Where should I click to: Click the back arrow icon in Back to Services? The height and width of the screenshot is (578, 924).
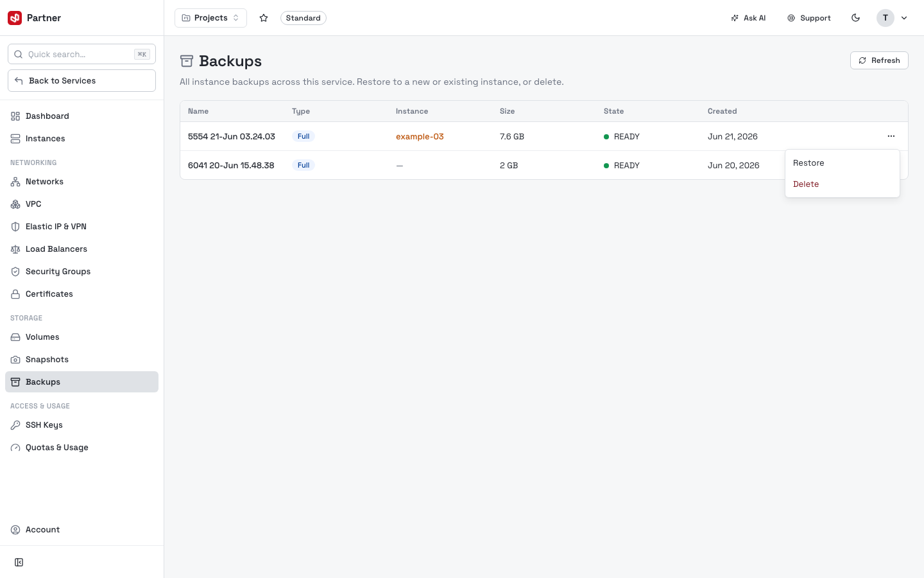coord(19,81)
